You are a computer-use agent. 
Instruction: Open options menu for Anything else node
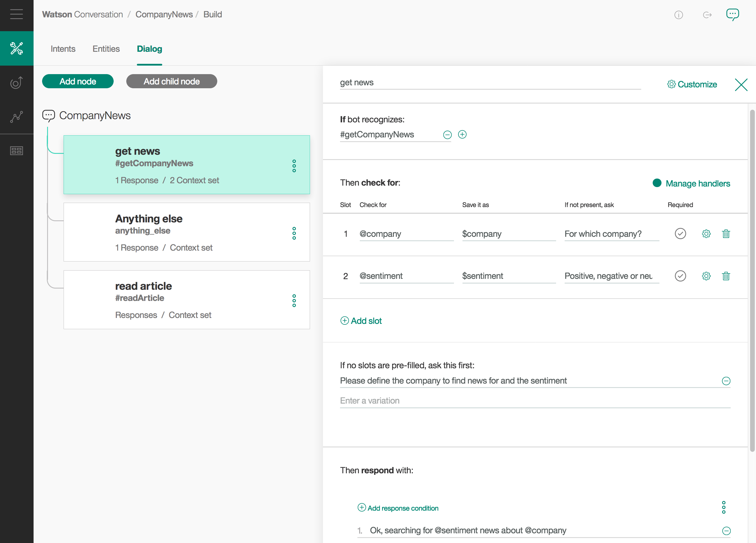coord(294,233)
